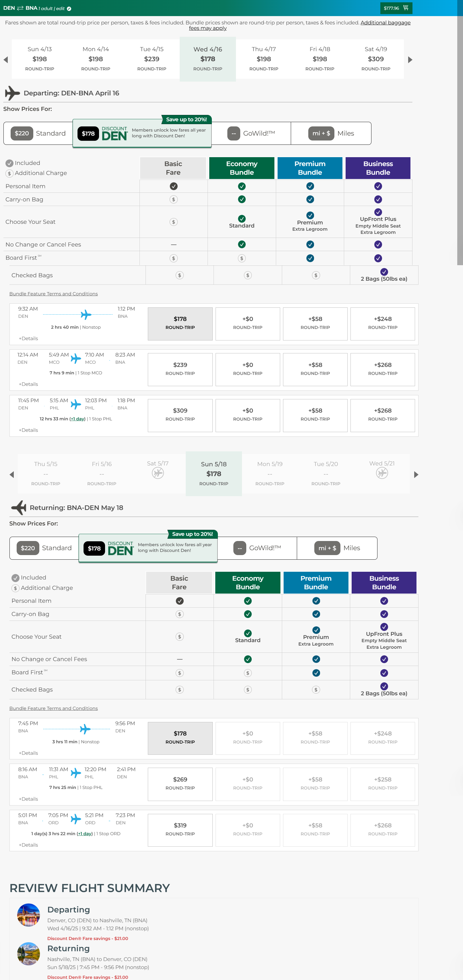Click Carry-on Bag checkmark under departing Economy Bundle
463x980 pixels.
click(242, 199)
